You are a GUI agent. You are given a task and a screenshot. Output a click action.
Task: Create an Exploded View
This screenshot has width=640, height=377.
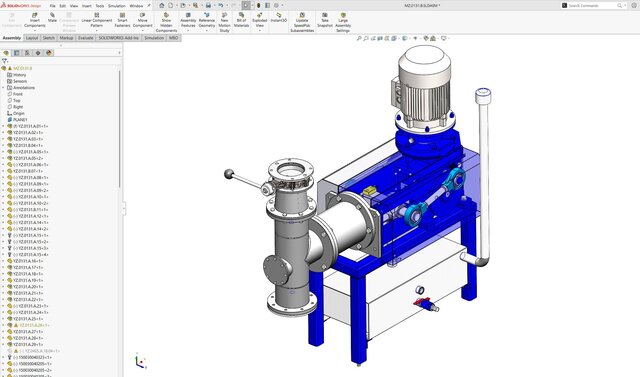260,20
